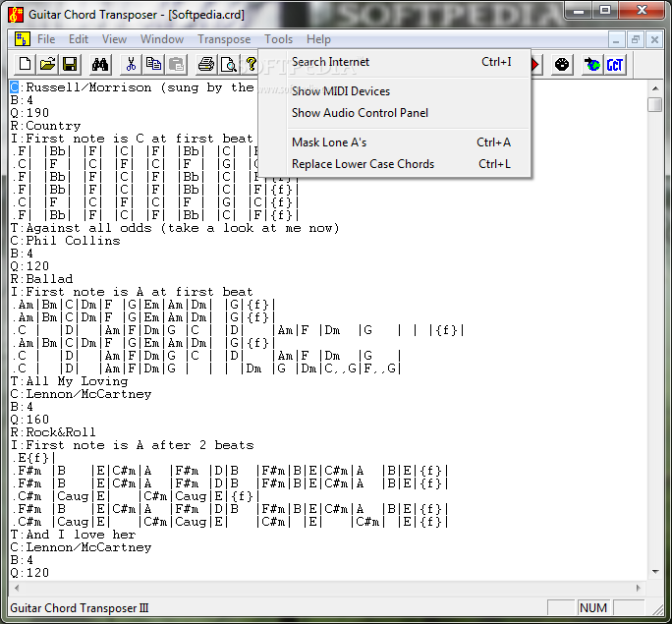Open Print Preview magnifier icon
672x624 pixels.
coord(229,65)
